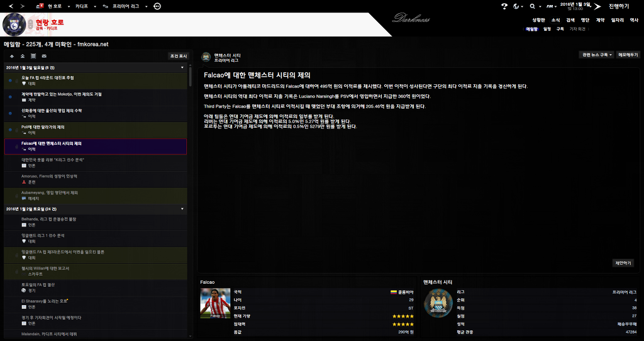The width and height of the screenshot is (644, 341).
Task: Click the transfer arrows icon in top bar
Action: [106, 6]
